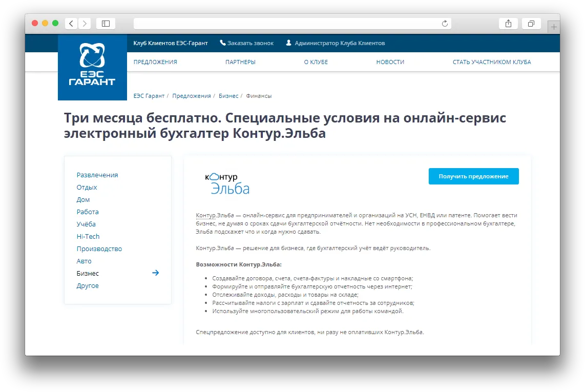Screen dimensions: 585x392
Task: Open a new tab with the plus button
Action: 554,27
